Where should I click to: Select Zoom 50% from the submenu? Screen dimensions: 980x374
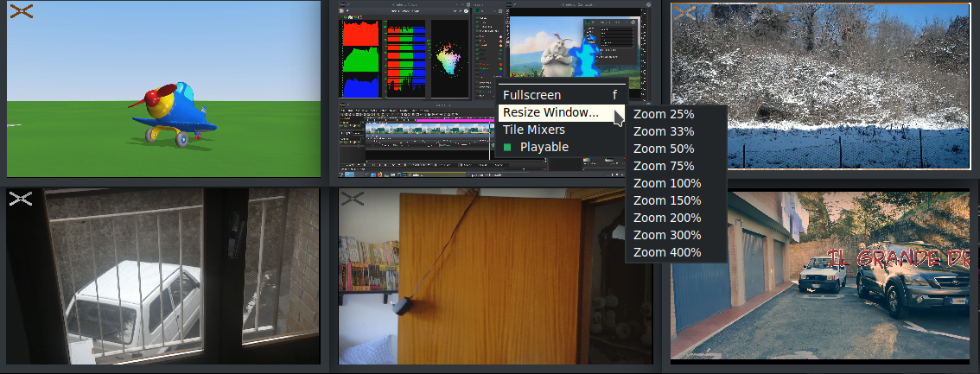point(663,149)
